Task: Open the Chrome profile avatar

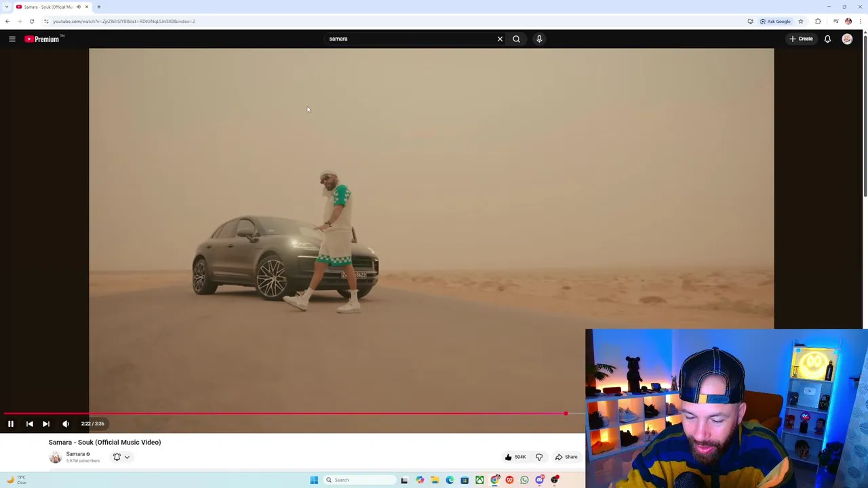Action: point(848,22)
